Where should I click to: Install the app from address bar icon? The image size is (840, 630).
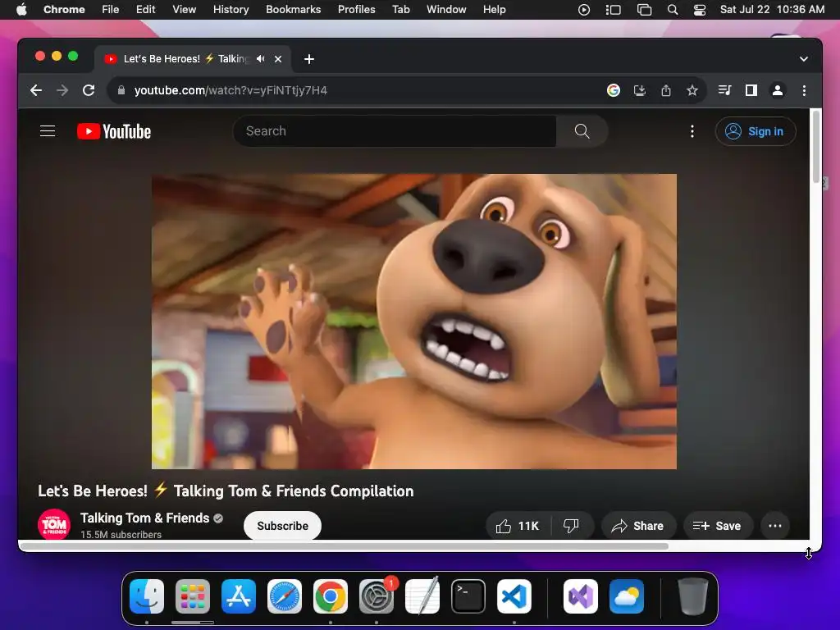point(640,90)
